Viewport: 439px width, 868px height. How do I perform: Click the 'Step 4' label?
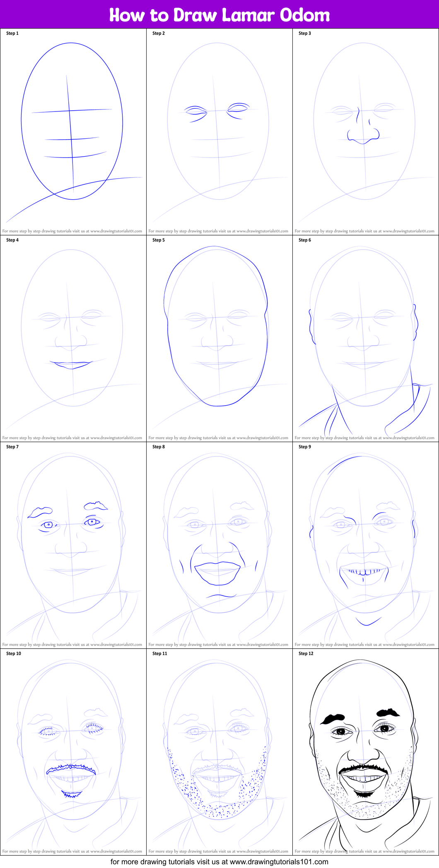click(12, 240)
